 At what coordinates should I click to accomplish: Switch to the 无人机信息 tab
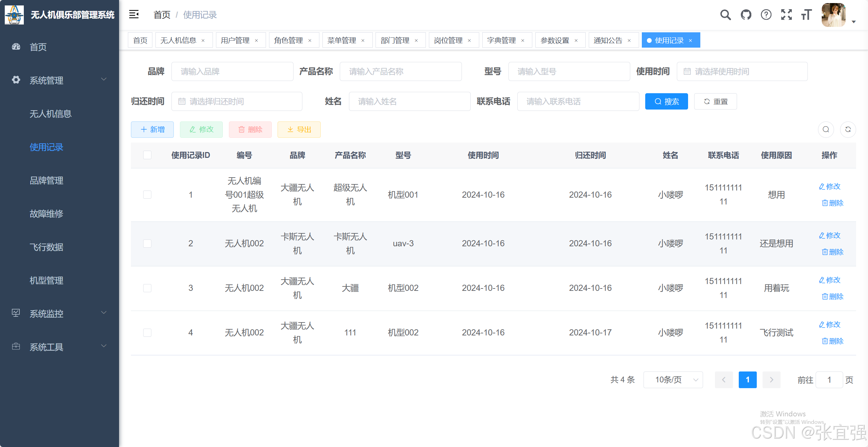point(178,40)
